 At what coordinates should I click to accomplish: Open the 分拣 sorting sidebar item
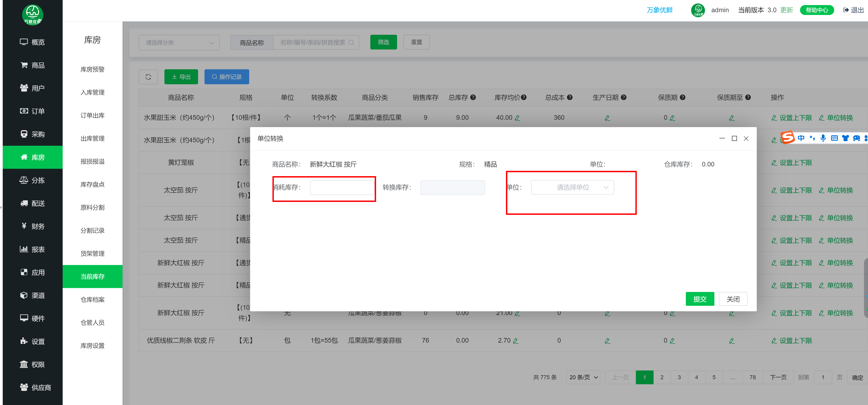click(x=32, y=180)
